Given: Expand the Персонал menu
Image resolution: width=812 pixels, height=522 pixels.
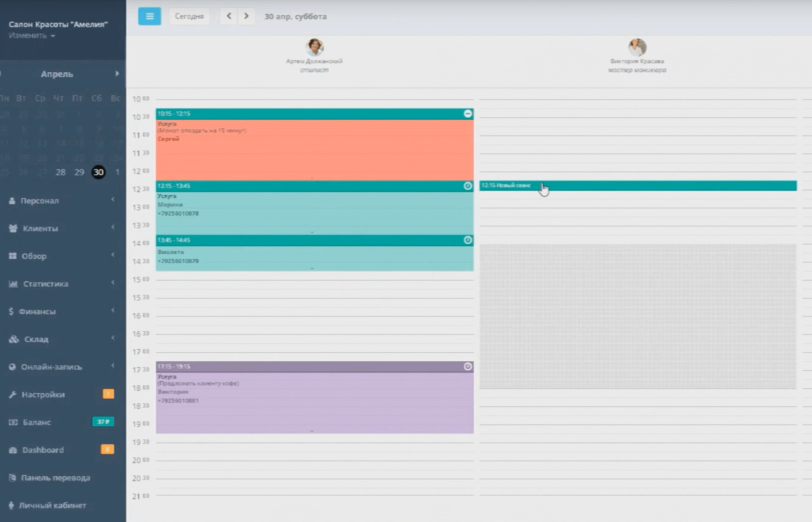Looking at the screenshot, I should (40, 200).
